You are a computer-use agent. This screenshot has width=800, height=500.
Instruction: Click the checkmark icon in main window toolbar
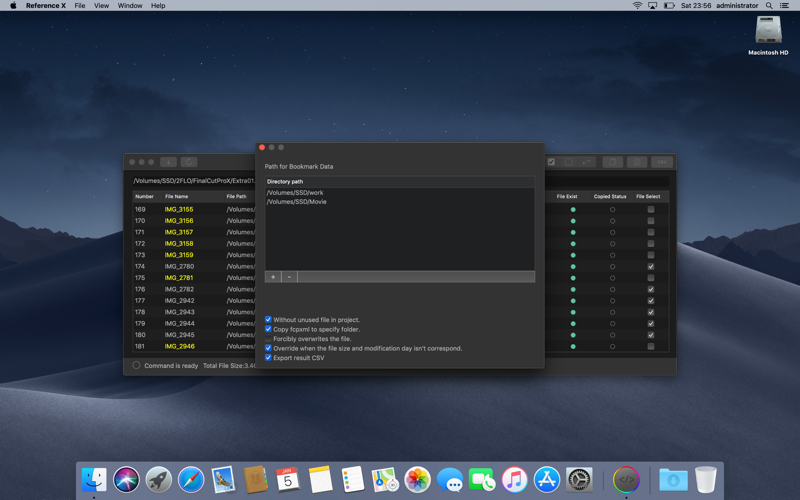coord(551,162)
